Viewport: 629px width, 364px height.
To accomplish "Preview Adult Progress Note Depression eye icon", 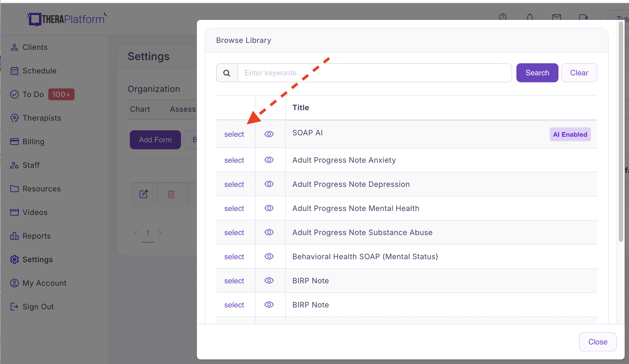I will coord(269,184).
